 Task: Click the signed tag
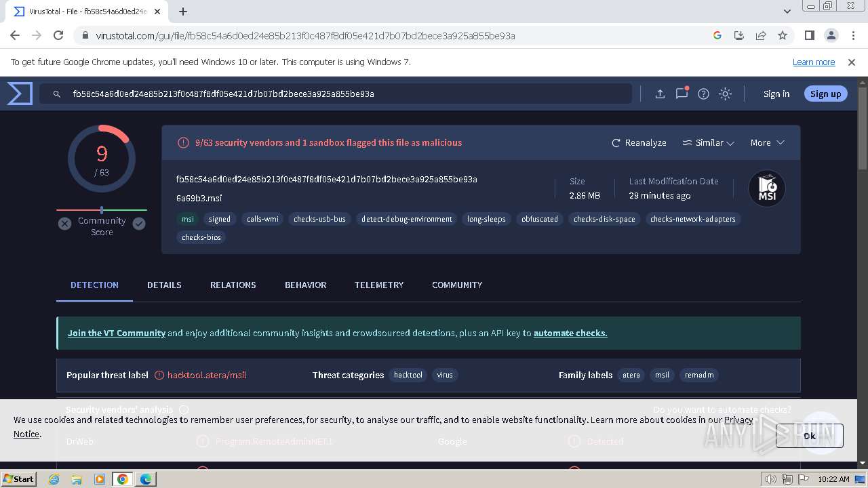tap(220, 219)
